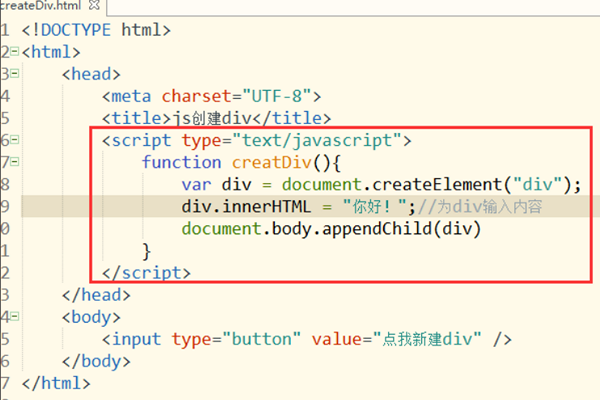Click the opening <body> tag
The height and width of the screenshot is (400, 600).
pyautogui.click(x=91, y=317)
